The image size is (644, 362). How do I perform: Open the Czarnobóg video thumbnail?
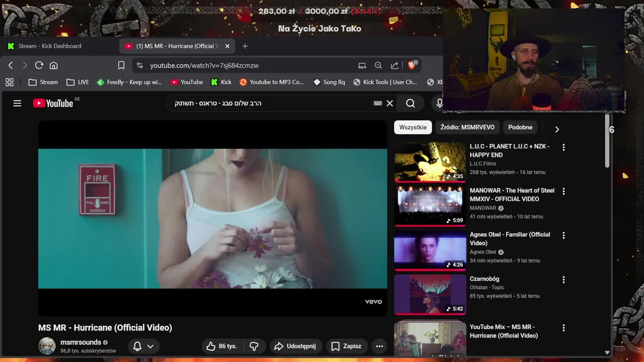pyautogui.click(x=430, y=295)
